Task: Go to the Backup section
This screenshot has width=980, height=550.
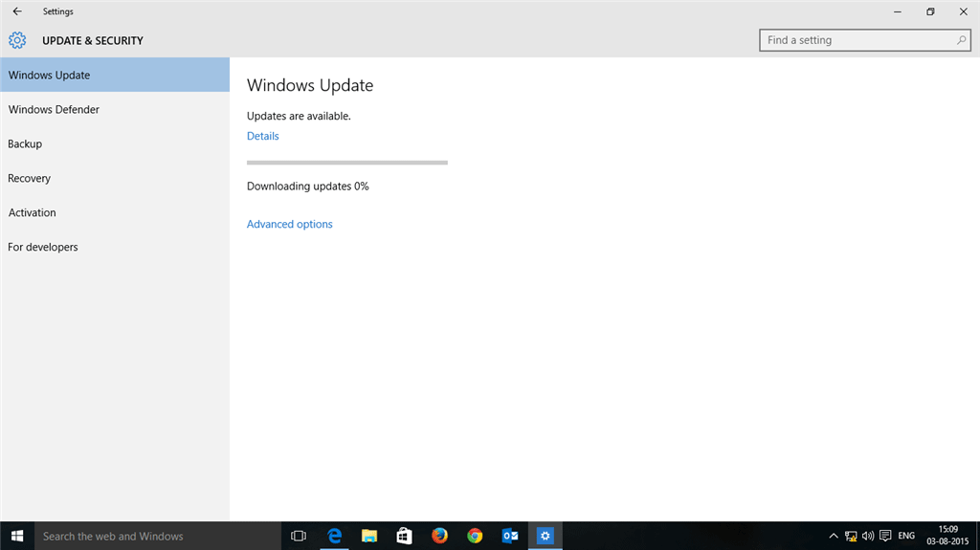Action: click(x=115, y=143)
